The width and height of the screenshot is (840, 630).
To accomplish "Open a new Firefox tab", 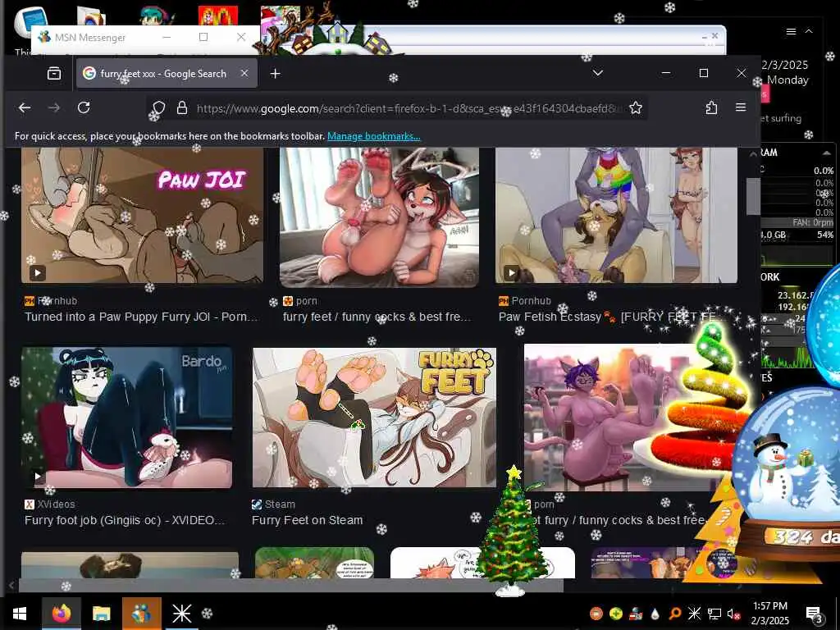I will click(276, 73).
